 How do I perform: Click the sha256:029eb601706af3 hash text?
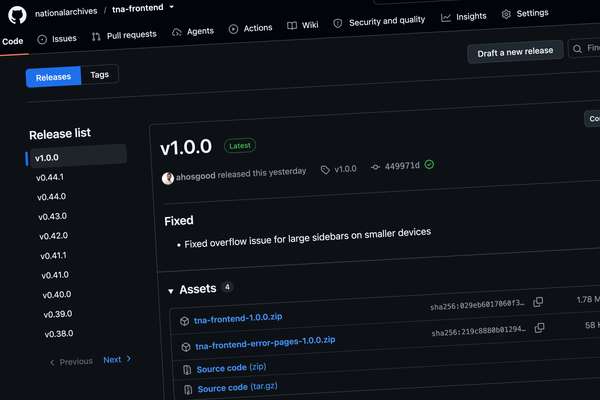(x=477, y=305)
